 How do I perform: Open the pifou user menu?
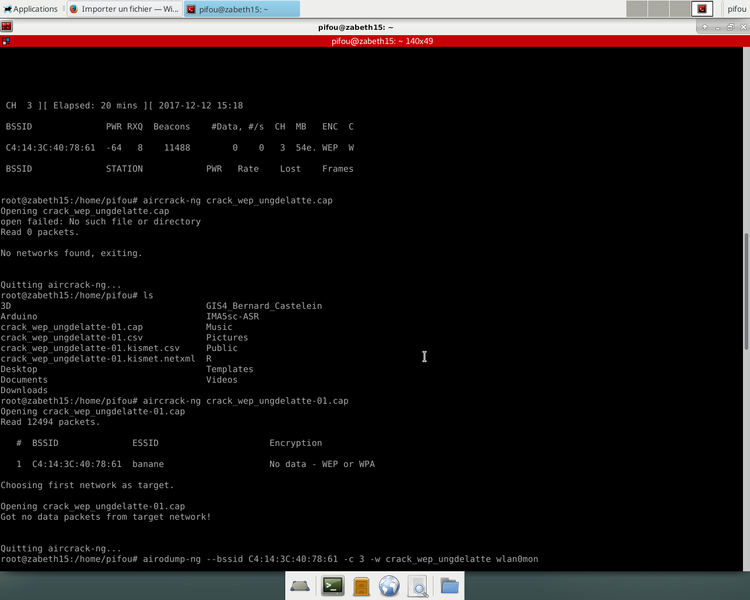(x=735, y=9)
